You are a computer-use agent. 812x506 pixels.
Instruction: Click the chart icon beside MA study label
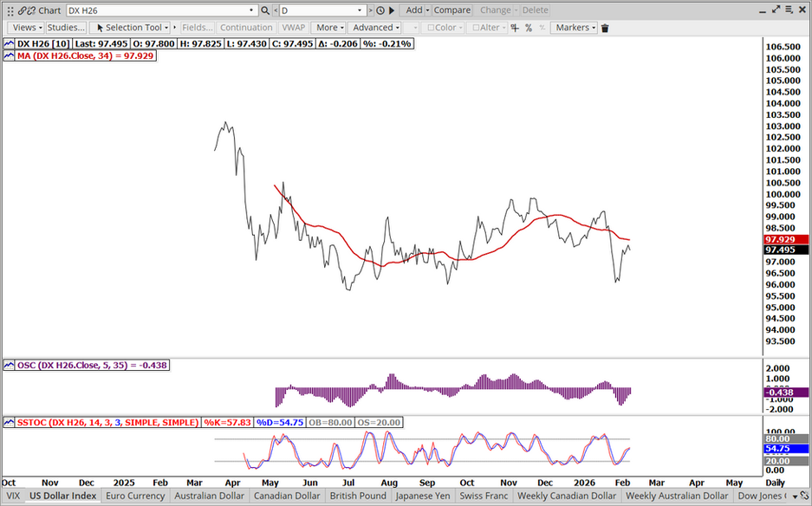tap(9, 55)
